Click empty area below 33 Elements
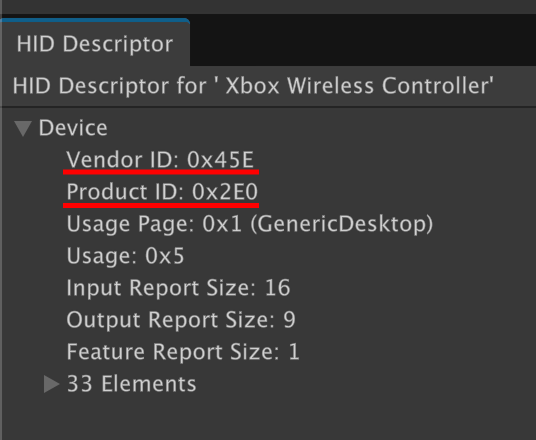This screenshot has height=440, width=536. (268, 419)
